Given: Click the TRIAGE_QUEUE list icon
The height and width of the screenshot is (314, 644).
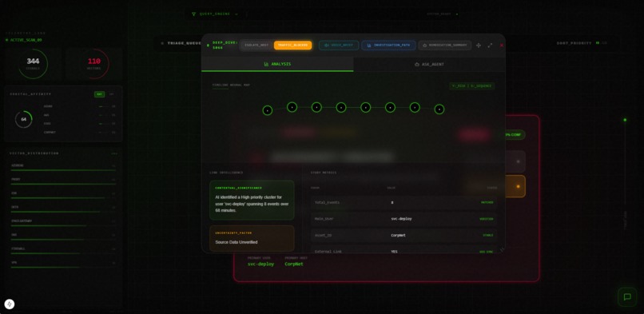Looking at the screenshot, I should pos(162,43).
